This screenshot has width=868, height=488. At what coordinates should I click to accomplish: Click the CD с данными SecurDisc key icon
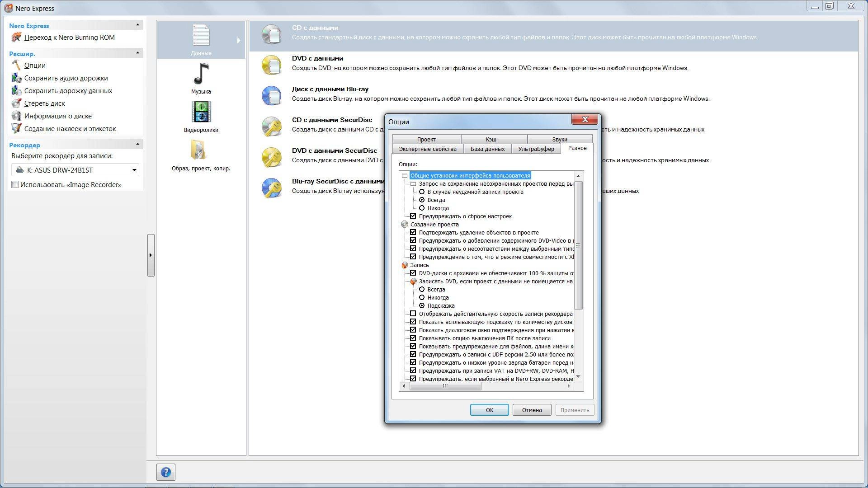click(x=271, y=127)
